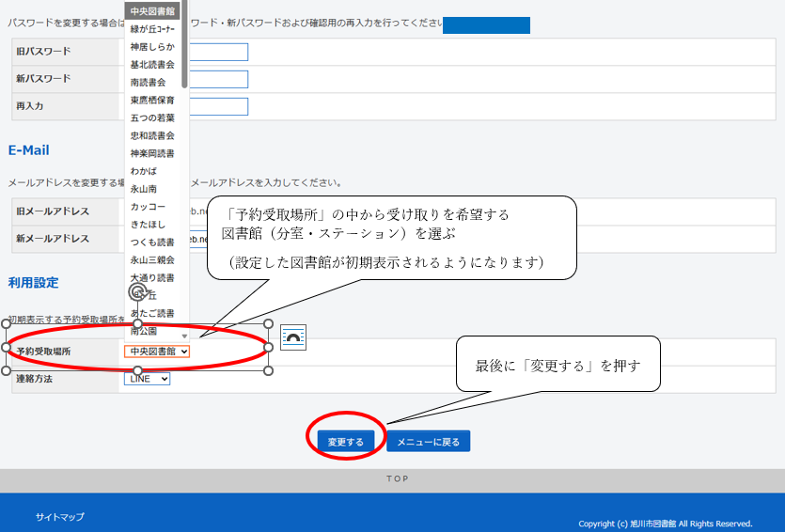Click the down arrow at the bottom of the library list
The image size is (785, 532).
pyautogui.click(x=184, y=336)
